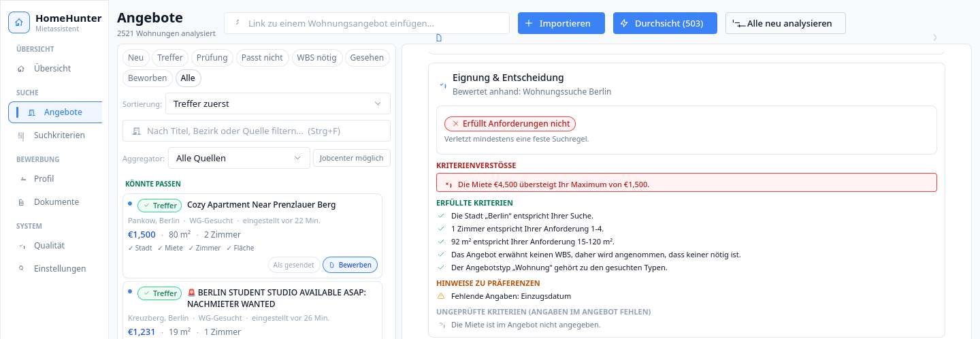Click the KÖNNTE PASSEN group heading
The height and width of the screenshot is (339, 980).
tap(153, 184)
